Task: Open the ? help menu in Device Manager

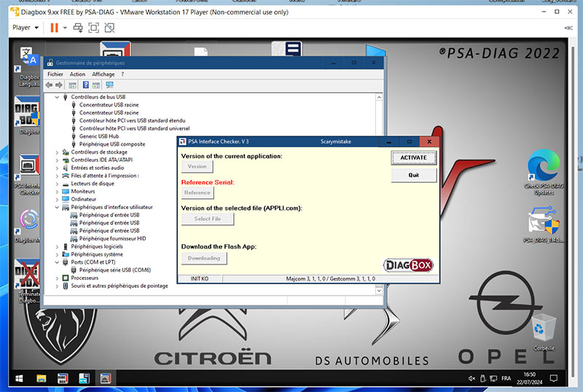Action: pyautogui.click(x=122, y=74)
